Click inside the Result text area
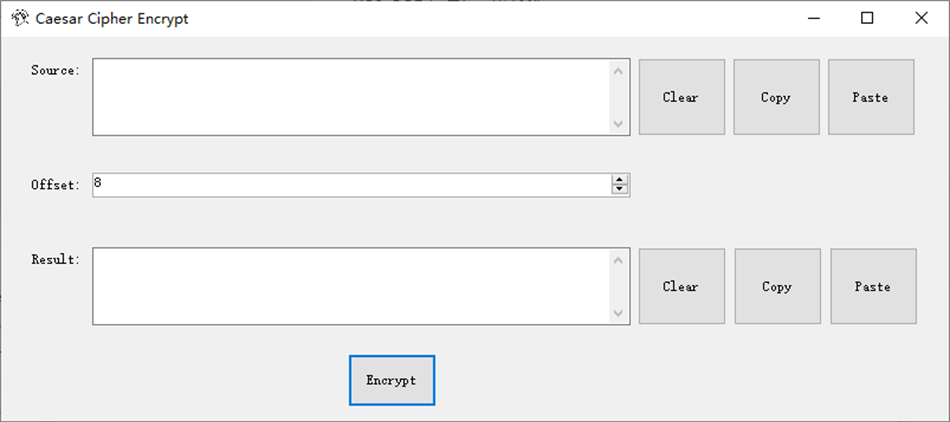This screenshot has width=950, height=422. click(x=350, y=286)
